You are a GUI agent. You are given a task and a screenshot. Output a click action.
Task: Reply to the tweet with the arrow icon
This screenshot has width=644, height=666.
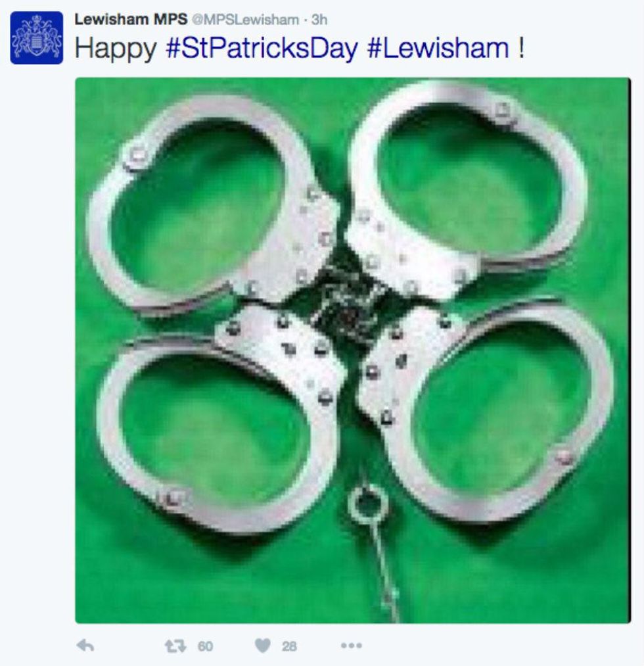tap(85, 646)
